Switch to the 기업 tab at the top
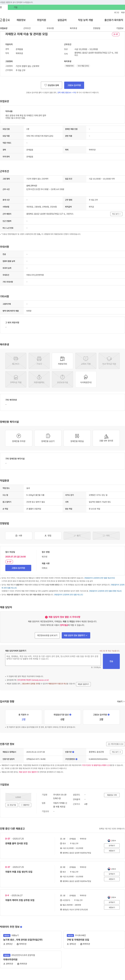This screenshot has width=125, height=980. tap(16, 7)
